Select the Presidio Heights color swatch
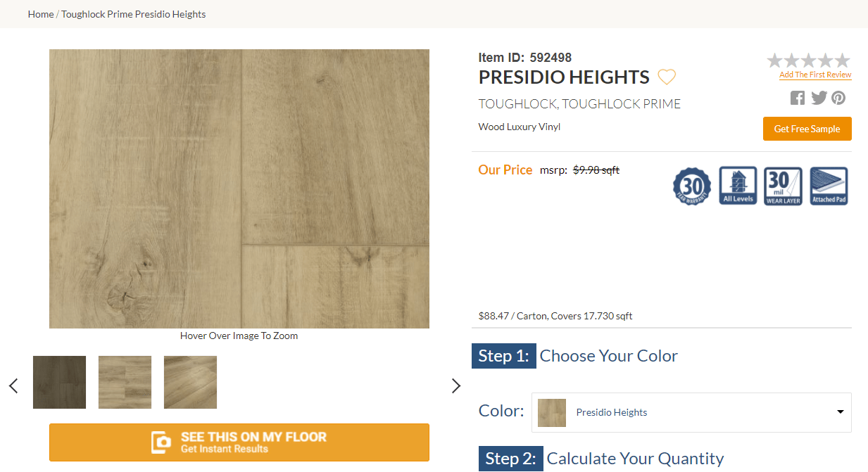 (x=552, y=412)
